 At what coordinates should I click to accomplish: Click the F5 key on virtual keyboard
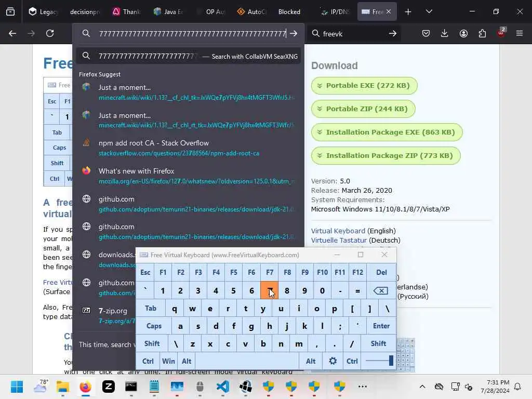(234, 272)
